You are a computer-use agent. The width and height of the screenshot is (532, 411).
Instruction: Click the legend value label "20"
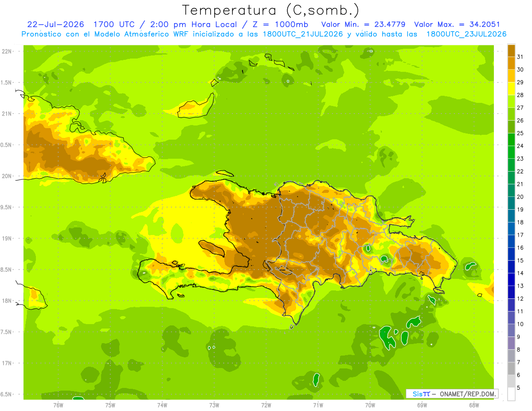click(520, 197)
